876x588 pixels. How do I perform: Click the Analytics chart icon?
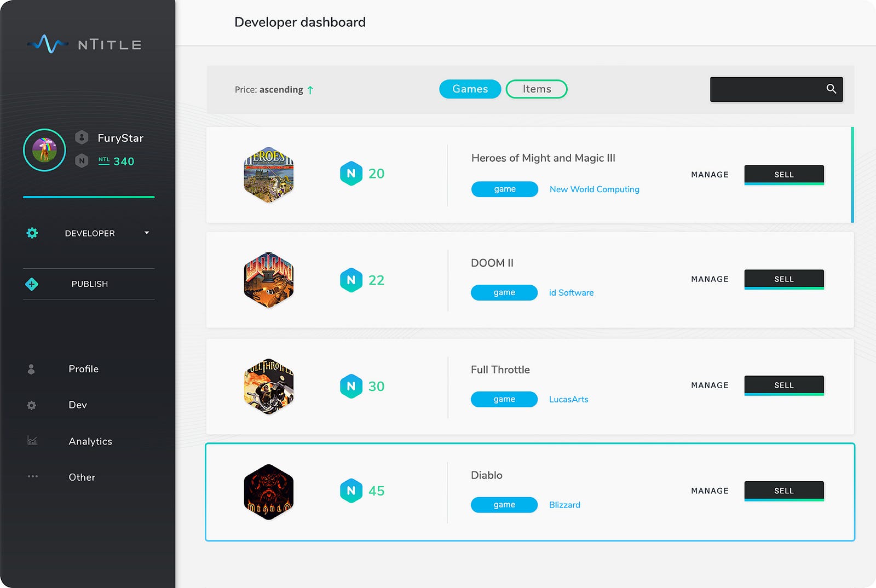click(x=32, y=440)
